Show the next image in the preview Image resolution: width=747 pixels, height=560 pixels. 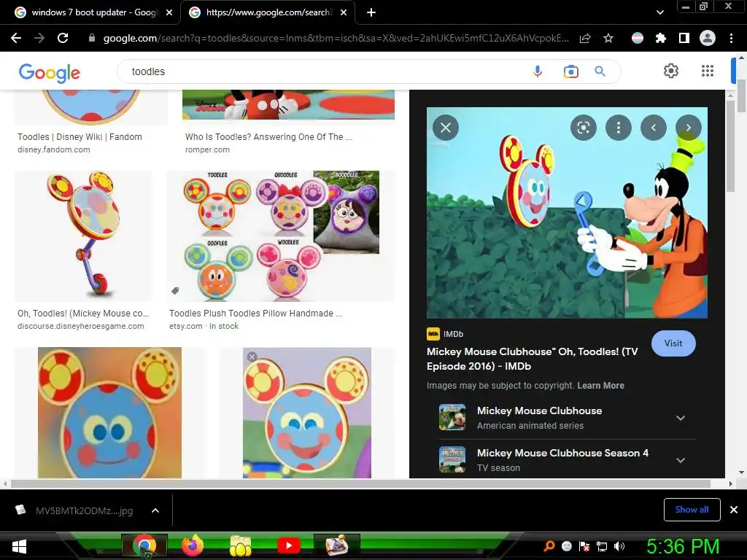point(689,128)
